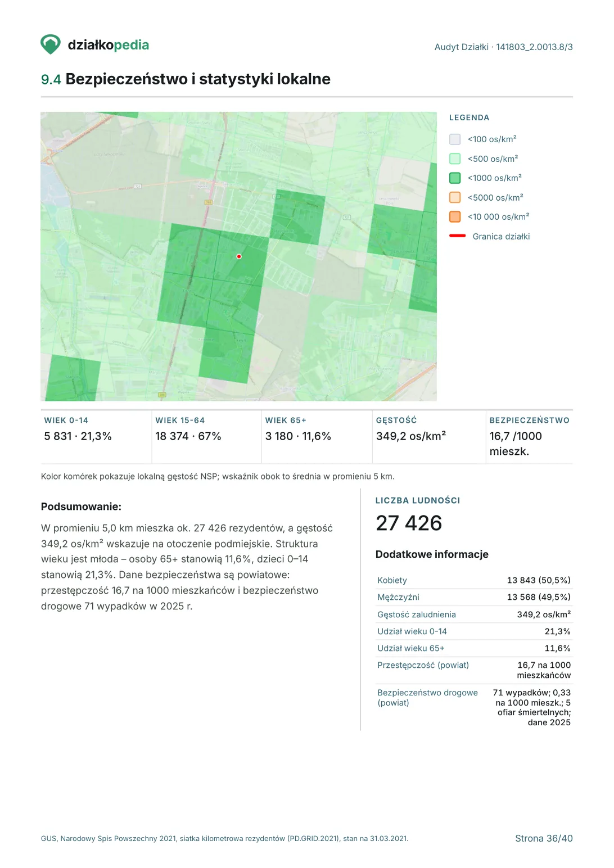Click the 'Podsumowanie:' heading

[81, 507]
